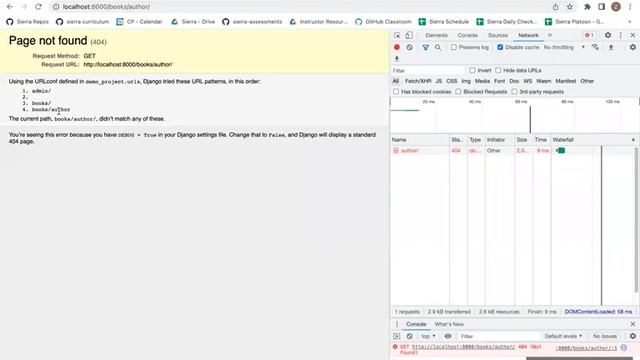This screenshot has height=360, width=640.
Task: Select the Console drawer tab
Action: pos(416,324)
